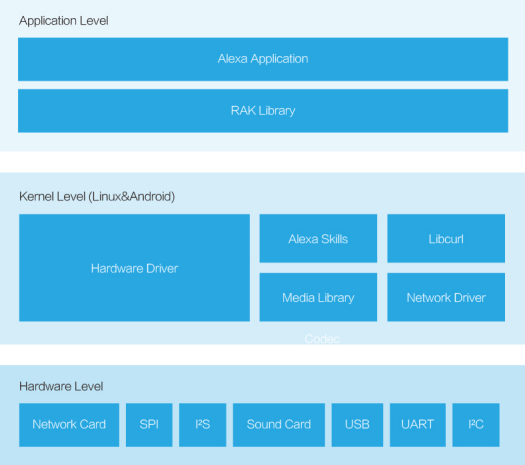Click the Hardware Level heading

[x=61, y=386]
